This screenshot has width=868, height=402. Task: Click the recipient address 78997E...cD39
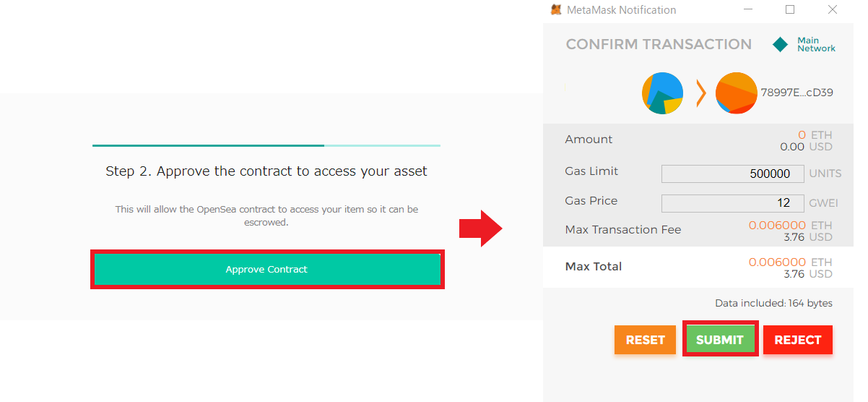(797, 93)
